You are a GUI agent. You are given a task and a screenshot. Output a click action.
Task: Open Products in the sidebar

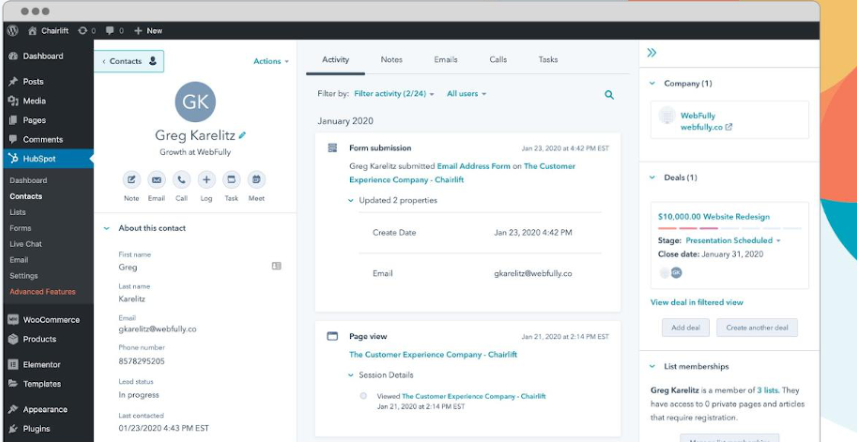[x=32, y=339]
